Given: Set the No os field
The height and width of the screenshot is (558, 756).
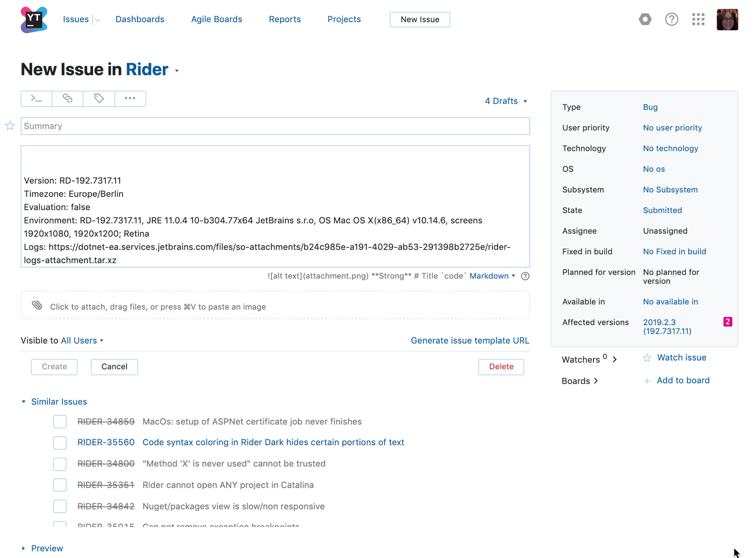Looking at the screenshot, I should tap(654, 169).
